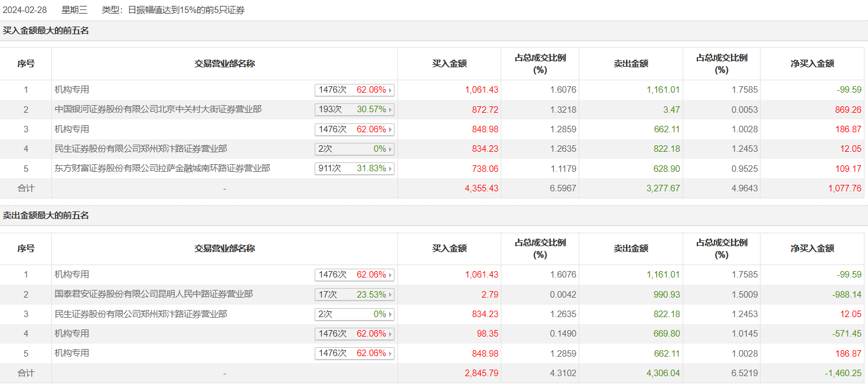The height and width of the screenshot is (385, 868).
Task: Click 净买入金额 column header in buy table
Action: (812, 64)
